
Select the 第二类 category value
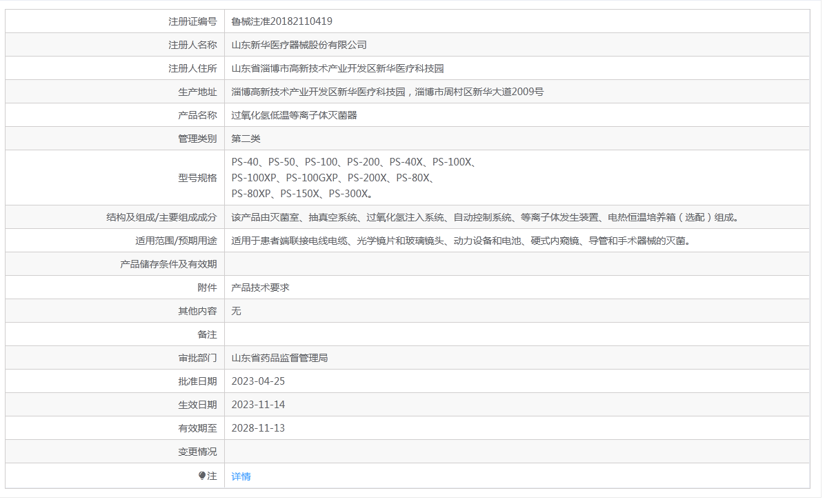[246, 139]
